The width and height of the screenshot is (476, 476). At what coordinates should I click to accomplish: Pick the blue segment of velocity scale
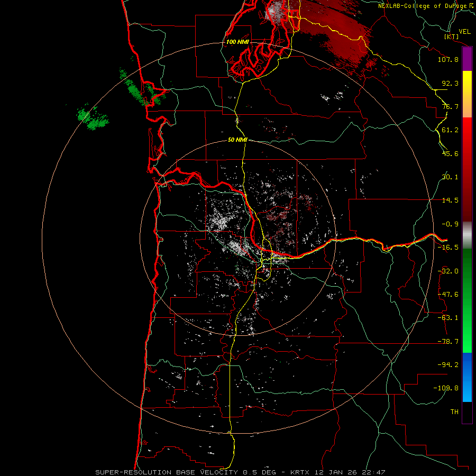click(467, 377)
